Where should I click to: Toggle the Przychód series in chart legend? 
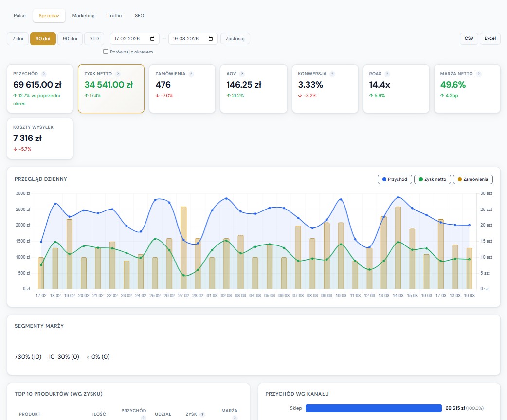click(x=395, y=179)
